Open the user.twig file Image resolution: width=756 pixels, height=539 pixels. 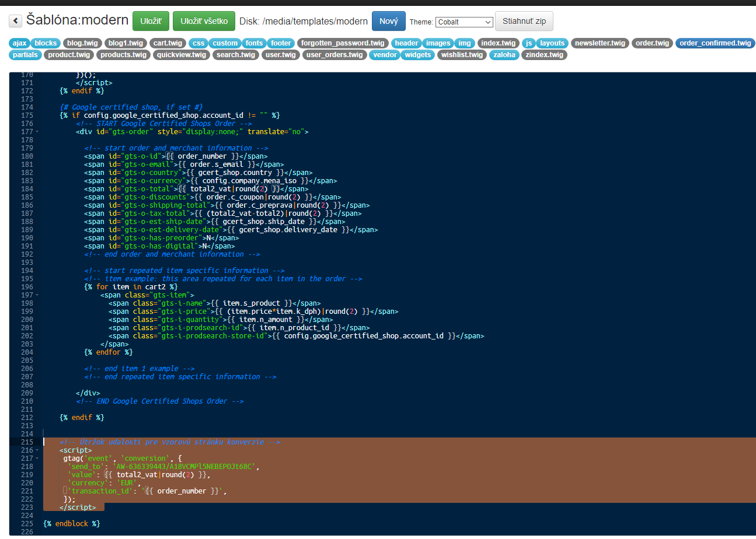[x=281, y=55]
